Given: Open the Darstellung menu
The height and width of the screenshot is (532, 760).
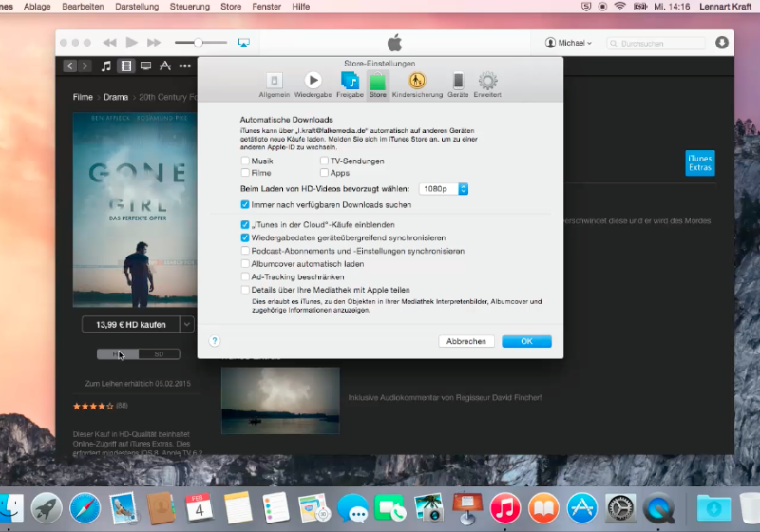Looking at the screenshot, I should tap(137, 6).
